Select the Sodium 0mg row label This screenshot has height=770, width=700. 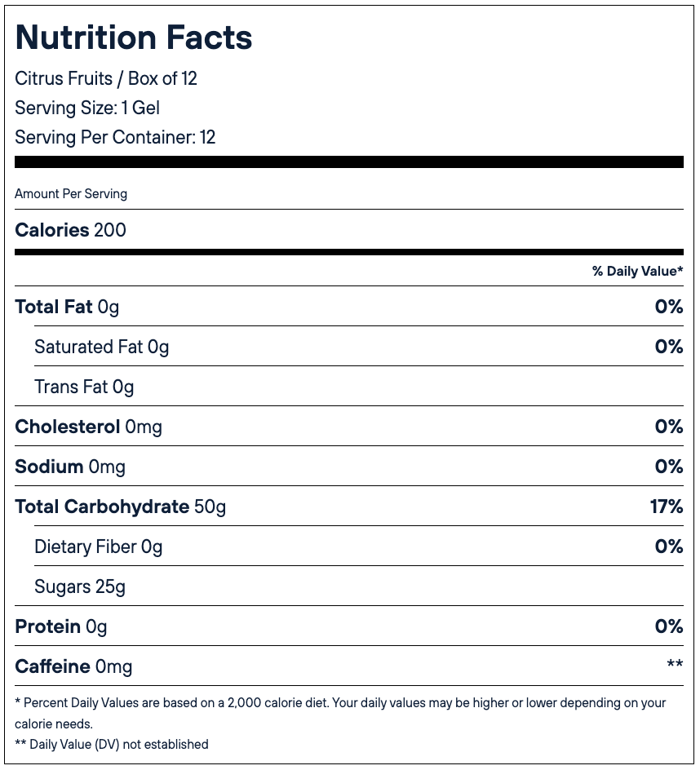[70, 467]
